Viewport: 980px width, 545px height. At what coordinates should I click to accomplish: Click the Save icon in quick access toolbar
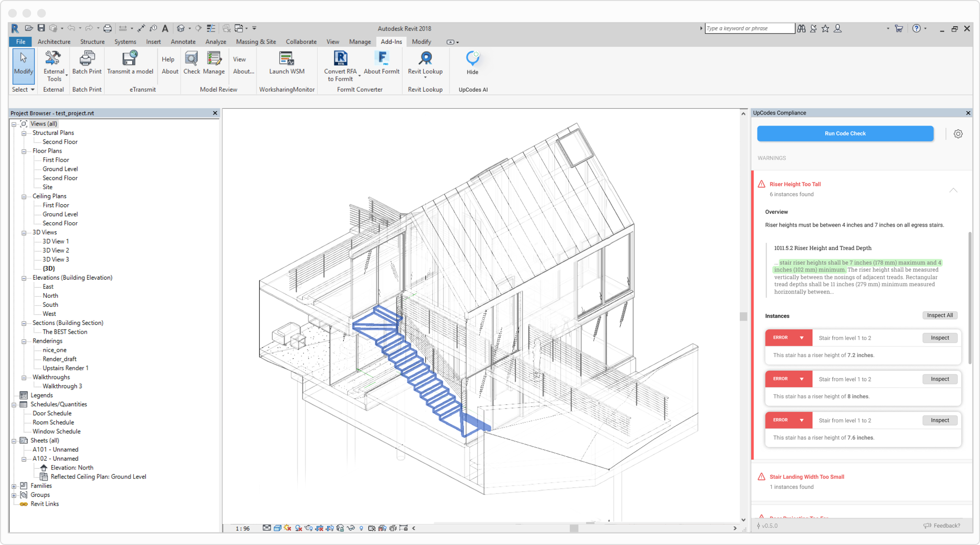pyautogui.click(x=41, y=28)
